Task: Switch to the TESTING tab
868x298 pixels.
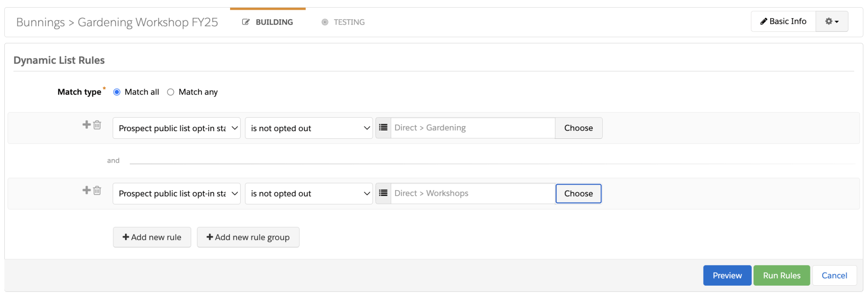Action: click(x=343, y=22)
